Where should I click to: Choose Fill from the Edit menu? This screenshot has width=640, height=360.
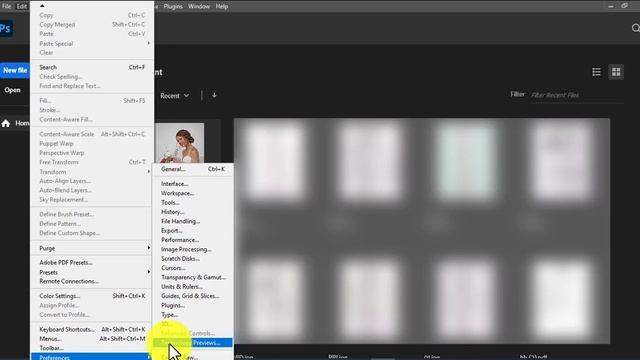[x=92, y=100]
